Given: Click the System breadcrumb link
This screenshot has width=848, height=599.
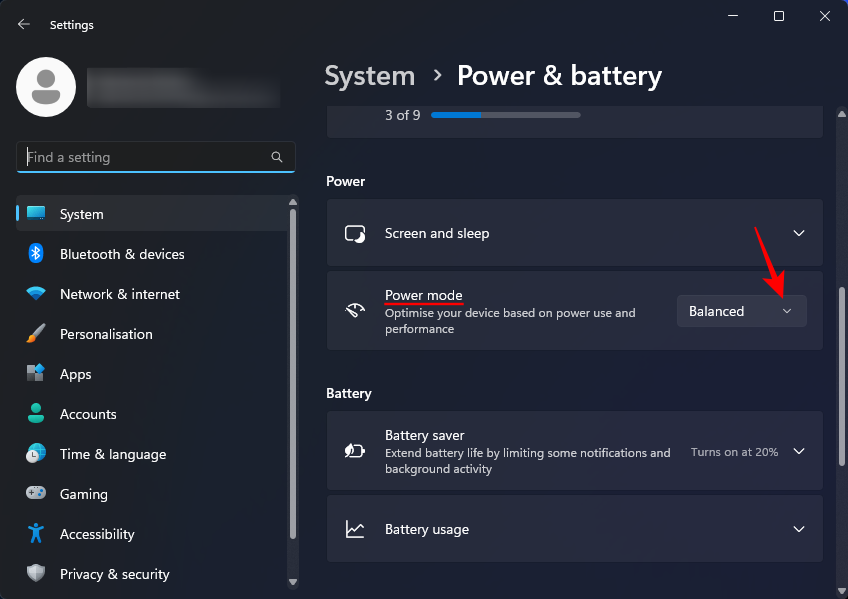Looking at the screenshot, I should (370, 75).
